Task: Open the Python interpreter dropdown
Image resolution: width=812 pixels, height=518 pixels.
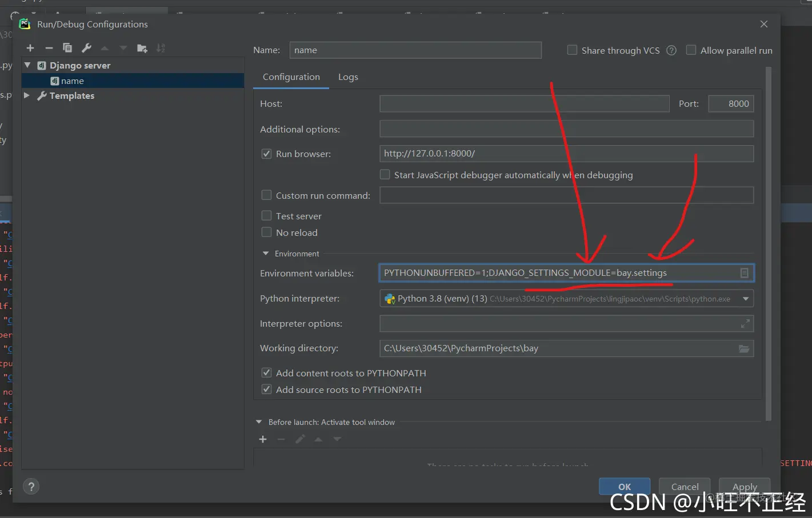Action: click(x=746, y=299)
